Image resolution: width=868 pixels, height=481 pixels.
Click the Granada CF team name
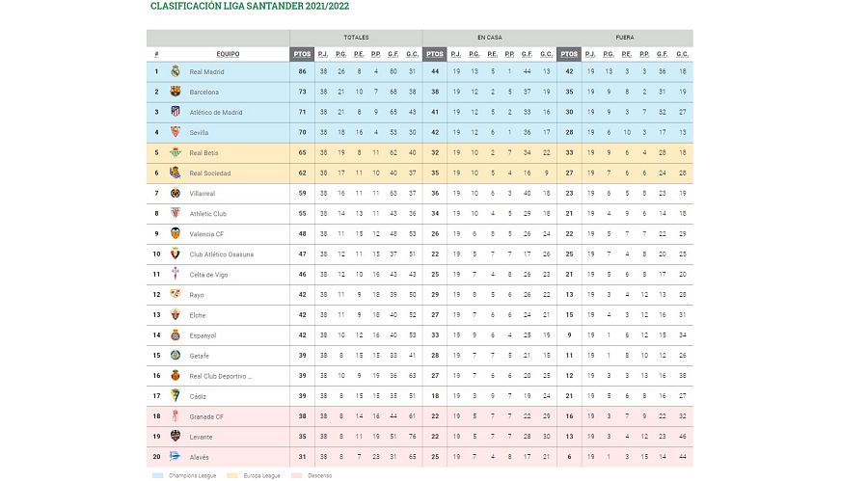pos(206,416)
